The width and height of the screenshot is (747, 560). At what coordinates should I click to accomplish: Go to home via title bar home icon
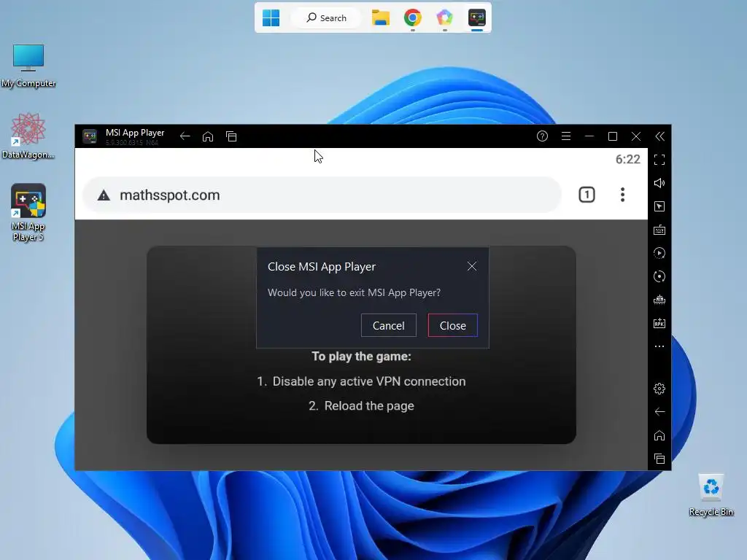[208, 136]
